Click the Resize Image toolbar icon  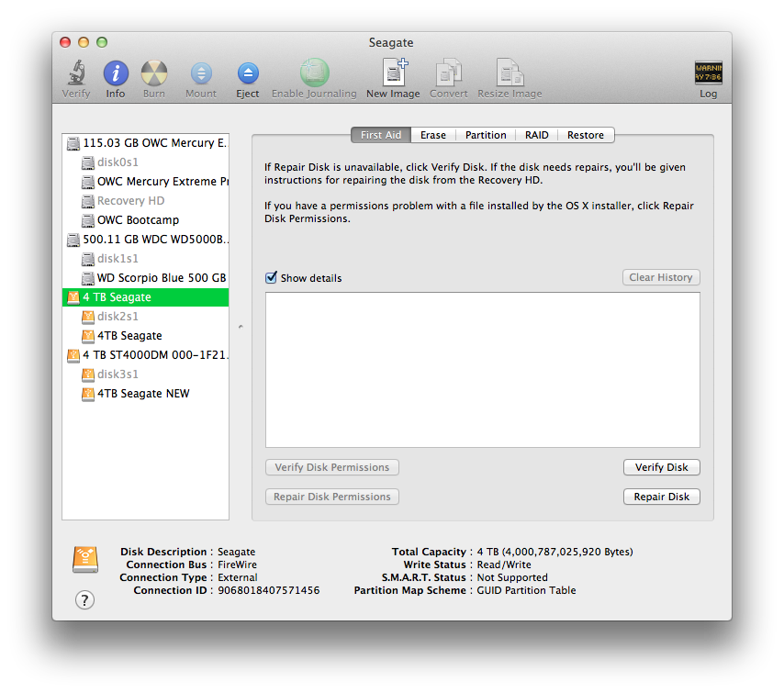pyautogui.click(x=510, y=73)
